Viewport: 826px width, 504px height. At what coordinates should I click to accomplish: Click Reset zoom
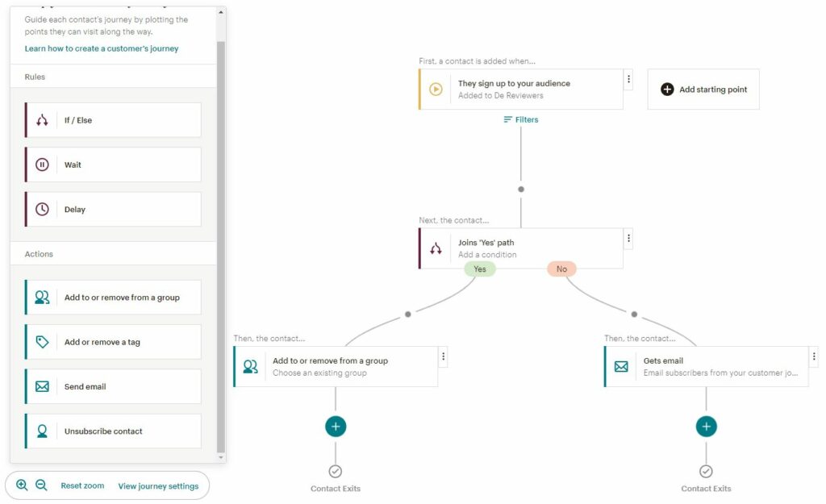point(82,486)
